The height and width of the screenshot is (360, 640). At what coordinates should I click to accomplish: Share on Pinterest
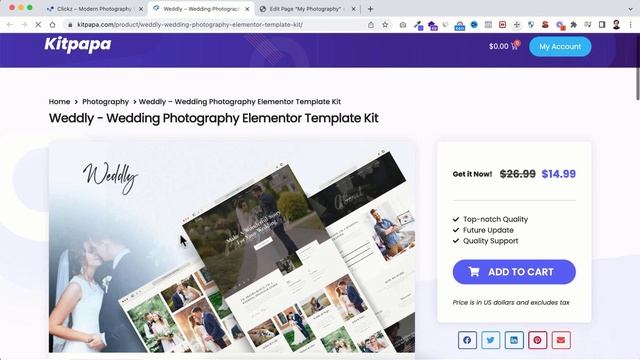[x=537, y=340]
